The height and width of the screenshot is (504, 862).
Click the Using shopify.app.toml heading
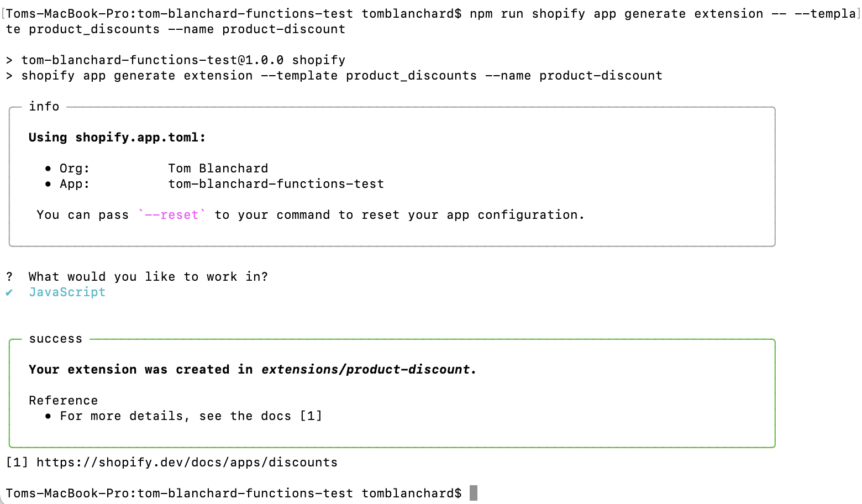(117, 138)
